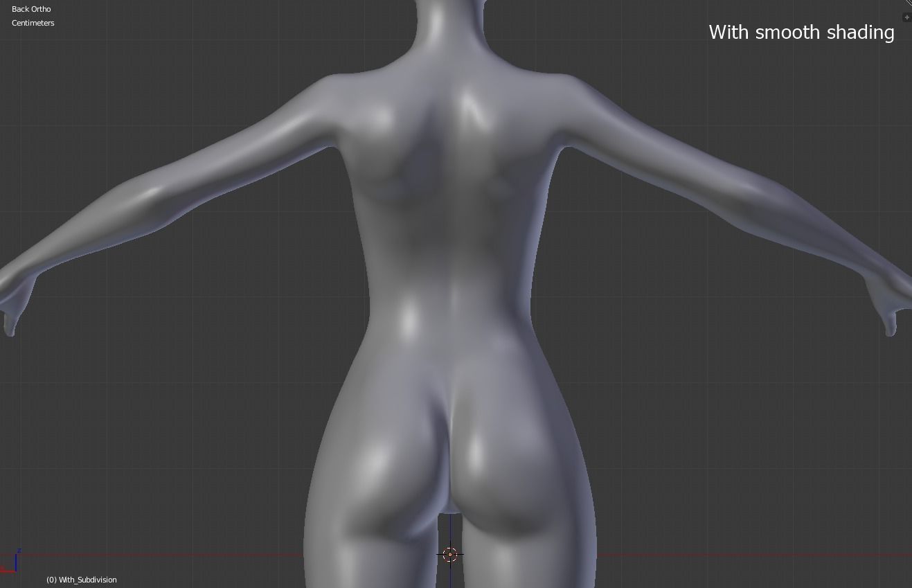Click the '(0) With_Subdivision' object label
Screen dimensions: 912x588
click(x=82, y=580)
